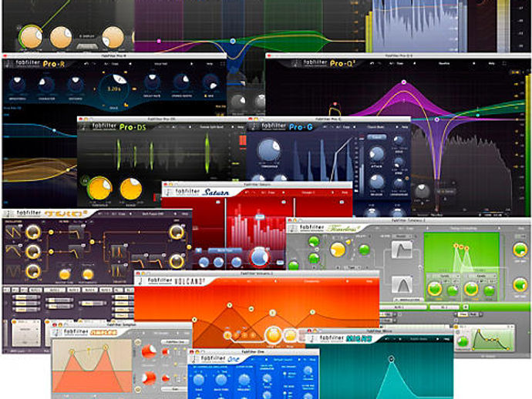
Task: Open the preset menu in Saturn header
Action: click(x=308, y=193)
